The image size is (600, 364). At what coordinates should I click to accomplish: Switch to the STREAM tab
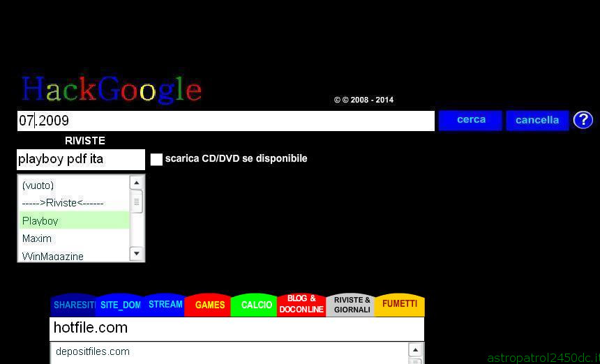tap(165, 305)
